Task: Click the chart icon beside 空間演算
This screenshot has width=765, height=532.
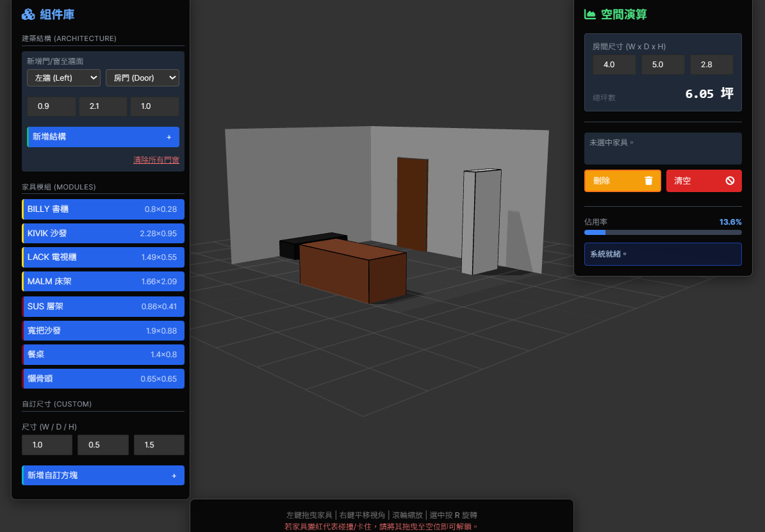Action: point(589,14)
